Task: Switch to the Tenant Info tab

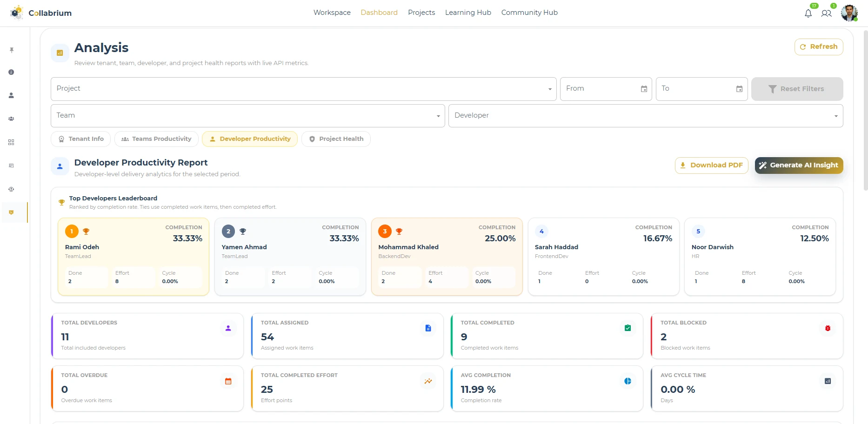Action: coord(81,139)
